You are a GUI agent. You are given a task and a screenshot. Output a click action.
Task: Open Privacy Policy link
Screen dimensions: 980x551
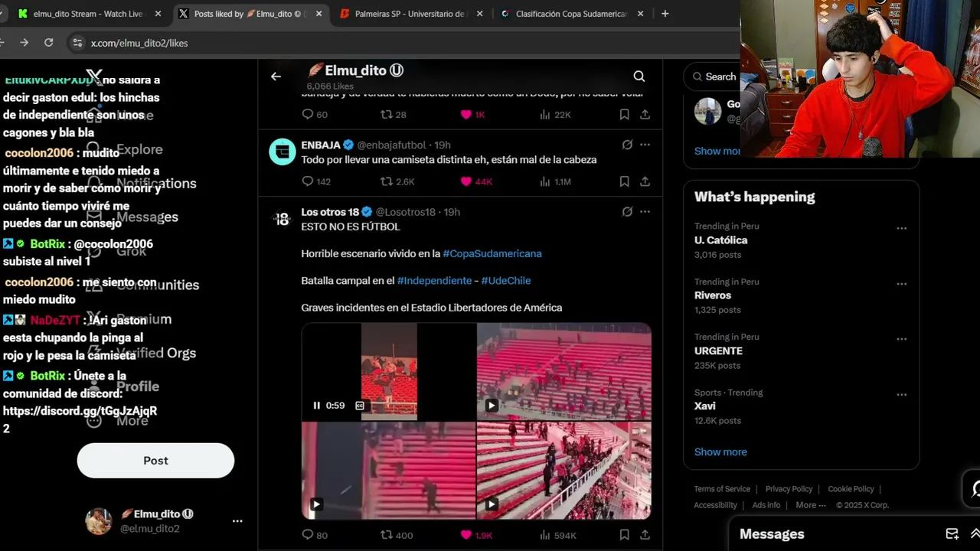coord(789,489)
